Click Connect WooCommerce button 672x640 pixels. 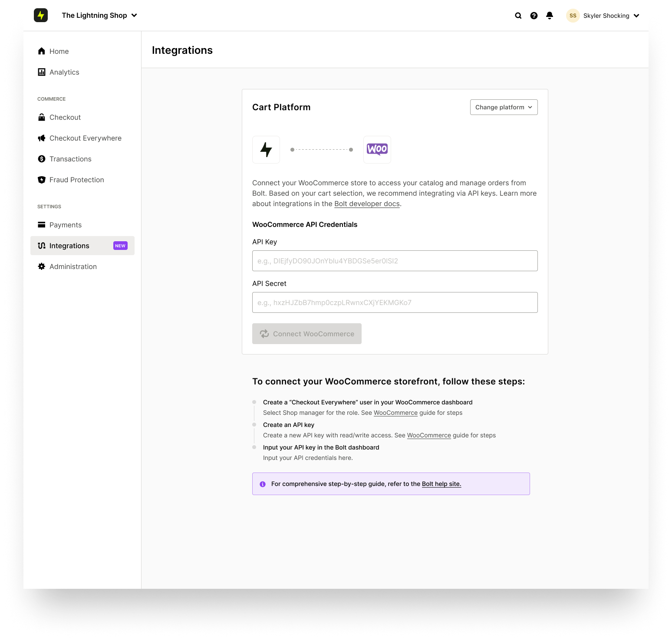click(307, 334)
